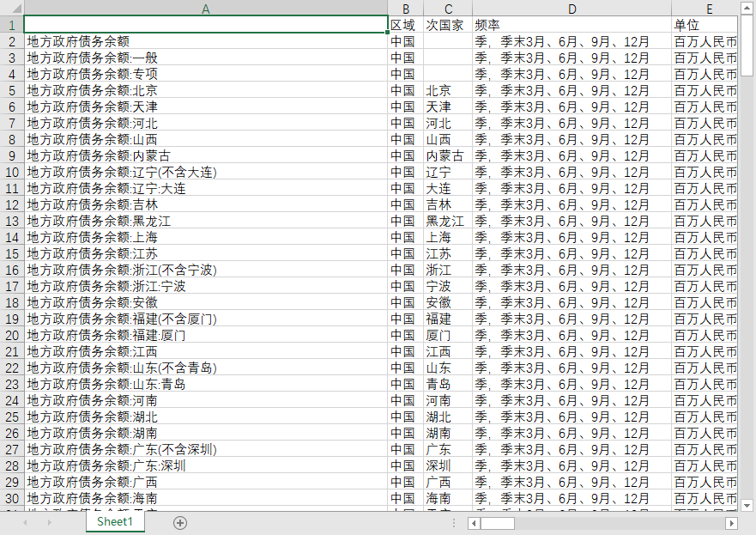The width and height of the screenshot is (756, 535).
Task: Click frequency cell in the 江苏 row
Action: click(x=572, y=253)
